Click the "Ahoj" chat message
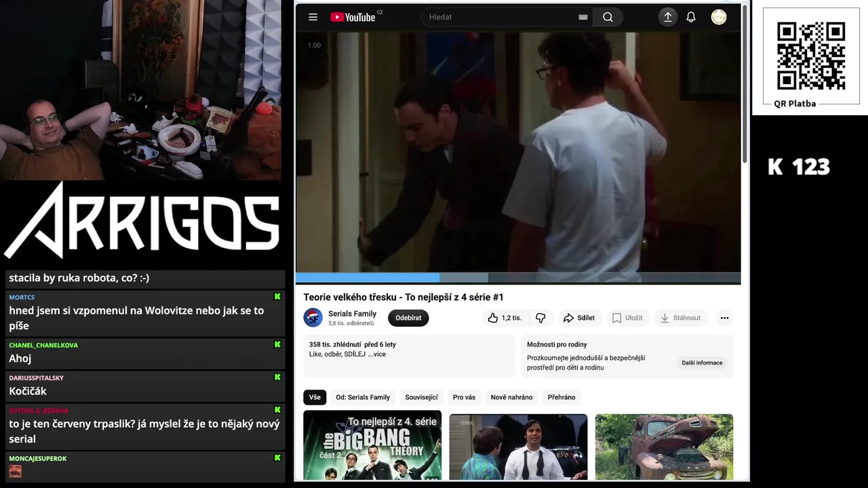 (20, 359)
